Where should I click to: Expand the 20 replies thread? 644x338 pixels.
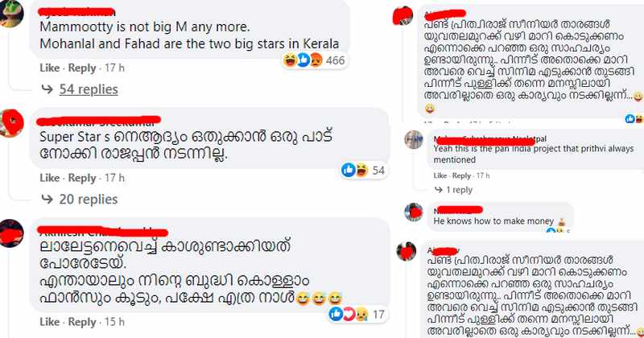click(89, 200)
